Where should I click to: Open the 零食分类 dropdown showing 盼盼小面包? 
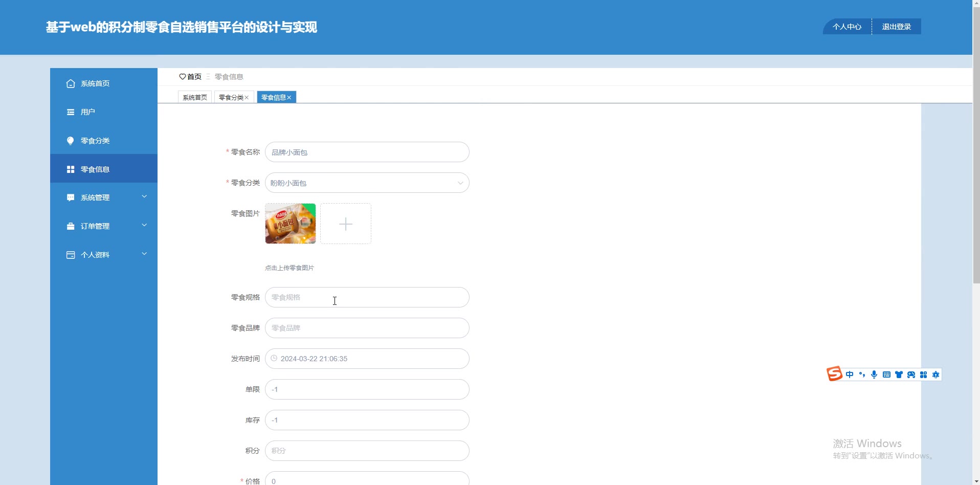click(367, 183)
